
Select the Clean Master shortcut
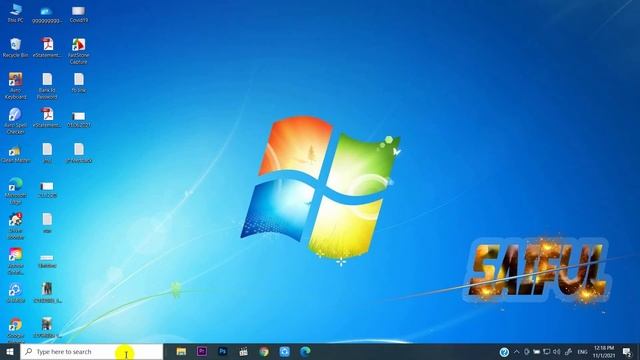click(x=16, y=154)
